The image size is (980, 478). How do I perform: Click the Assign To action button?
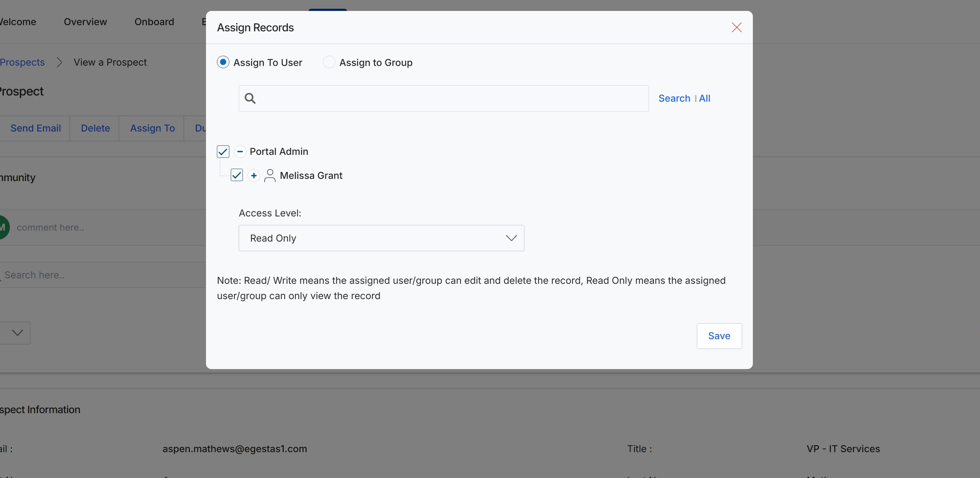point(152,128)
